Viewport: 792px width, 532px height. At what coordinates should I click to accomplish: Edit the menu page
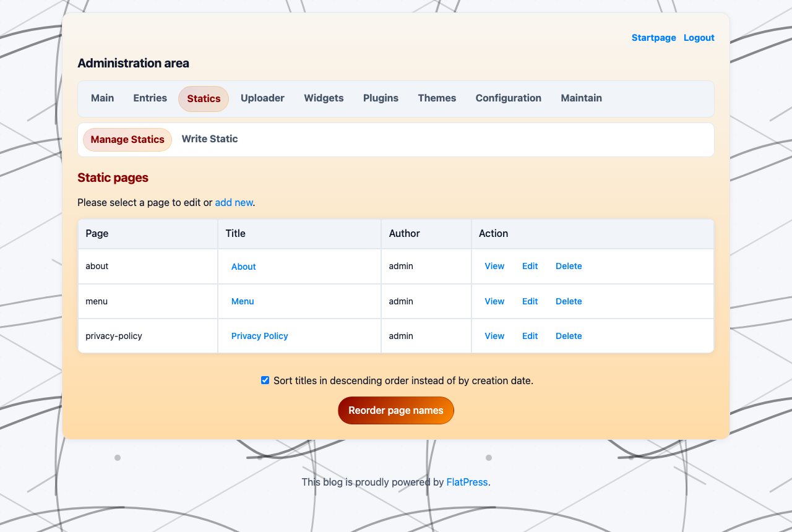[530, 301]
